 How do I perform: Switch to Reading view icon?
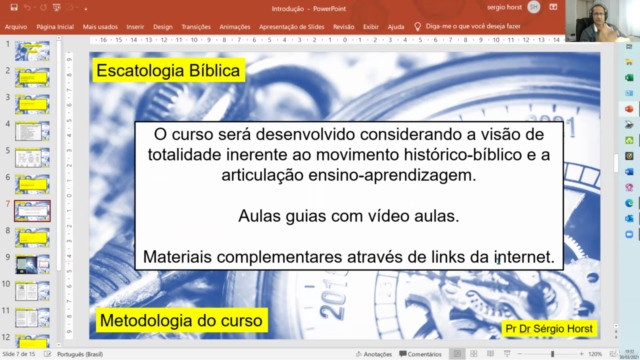point(491,354)
